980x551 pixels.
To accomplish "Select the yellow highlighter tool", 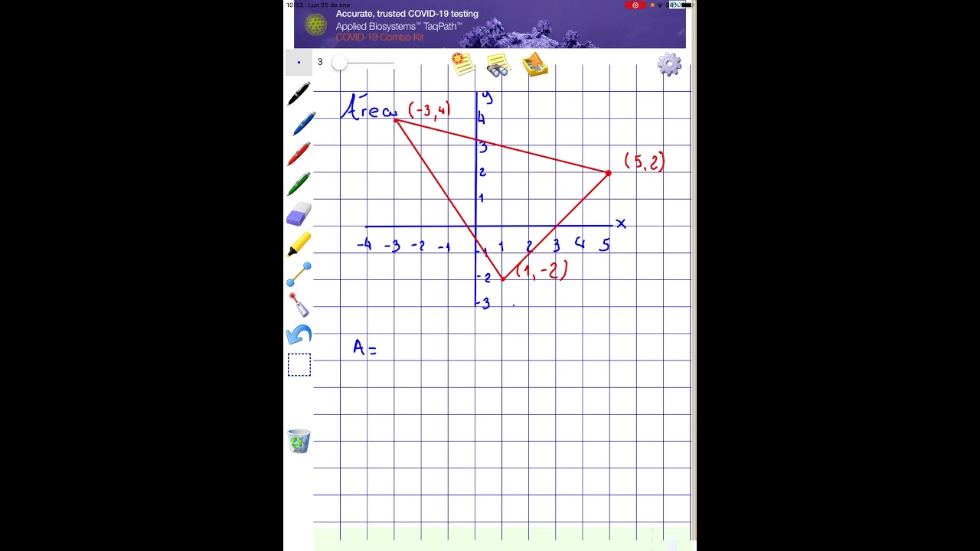I will 299,244.
